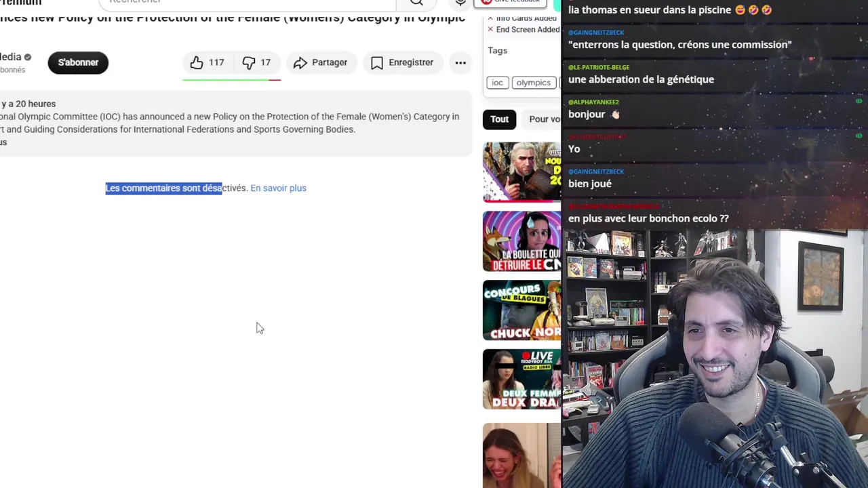The image size is (868, 488).
Task: Open the laughing woman video thumbnail
Action: coord(521,455)
